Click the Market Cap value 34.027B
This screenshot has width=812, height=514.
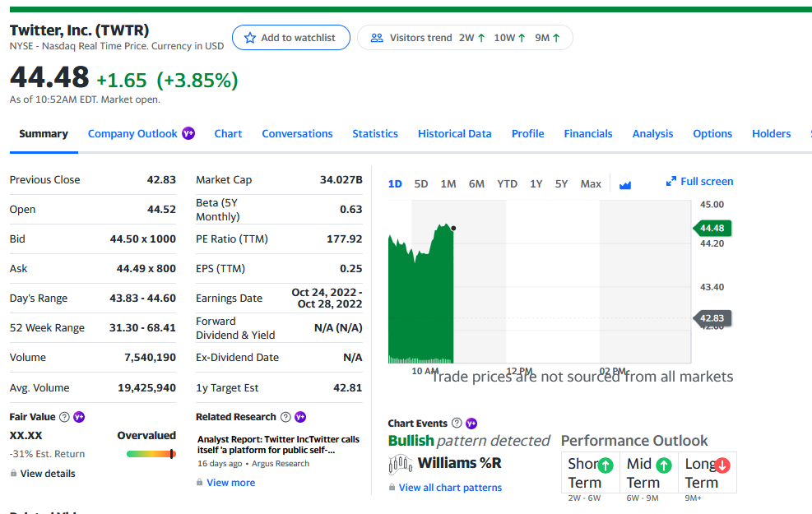click(x=341, y=179)
